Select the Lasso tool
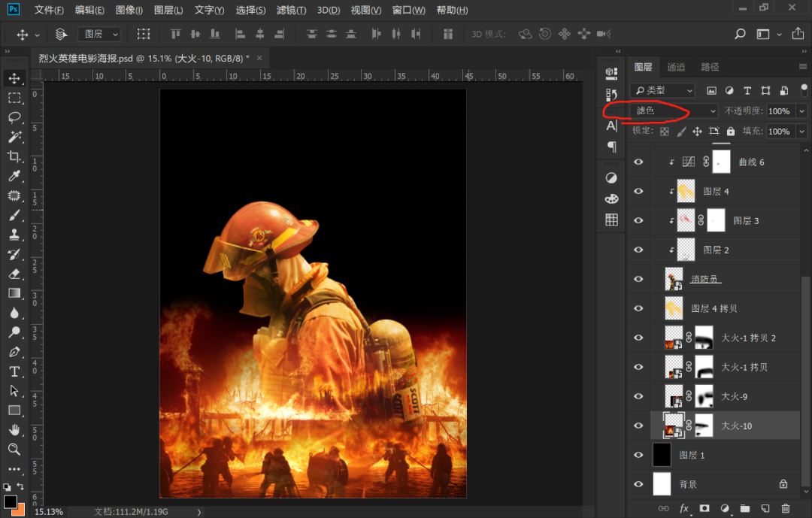This screenshot has width=812, height=518. pyautogui.click(x=14, y=117)
